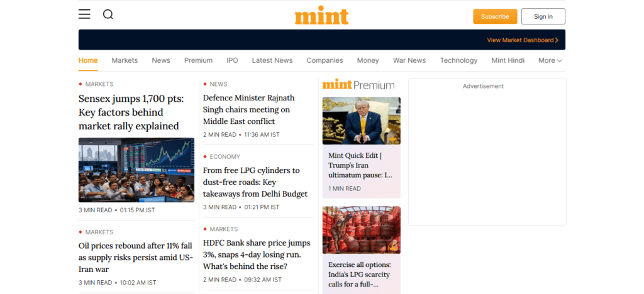Screen dimensions: 644x294
Task: Expand the More dropdown in navigation
Action: tap(550, 60)
